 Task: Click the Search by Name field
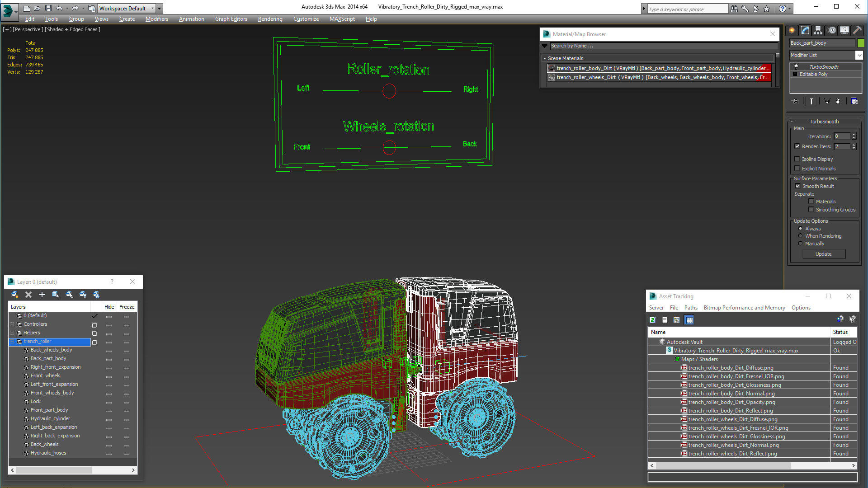click(662, 46)
